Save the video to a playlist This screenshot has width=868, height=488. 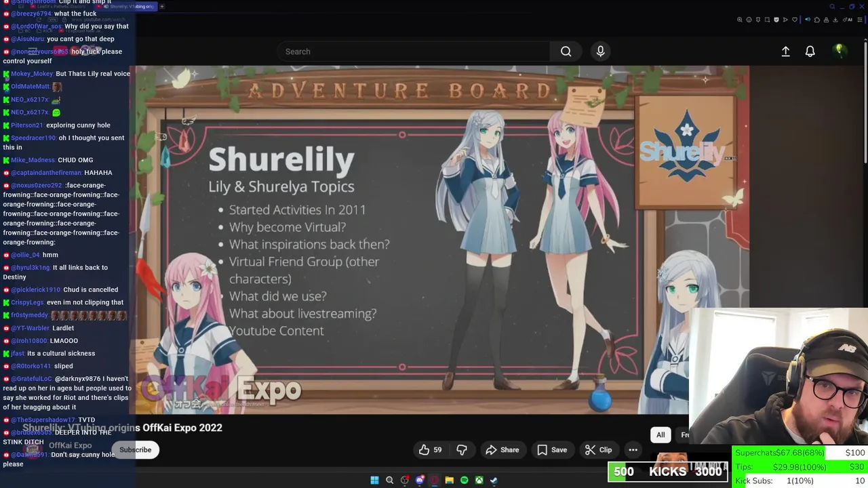pos(552,449)
